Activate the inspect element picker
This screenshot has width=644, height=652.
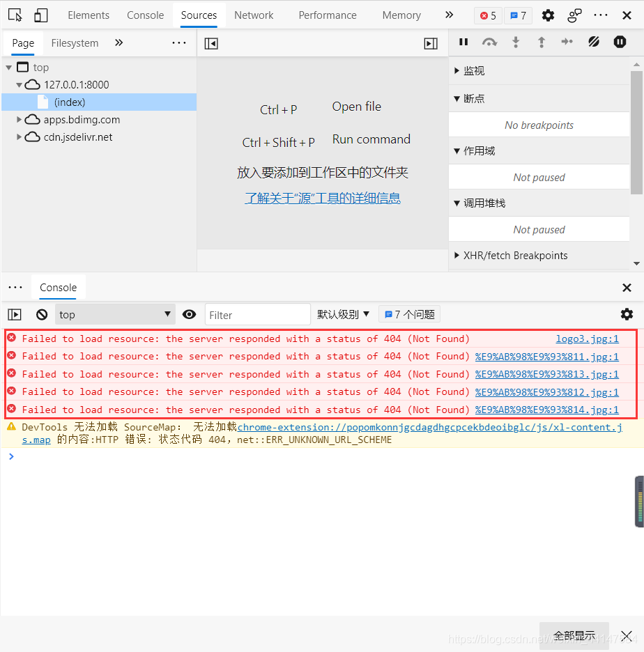(15, 15)
